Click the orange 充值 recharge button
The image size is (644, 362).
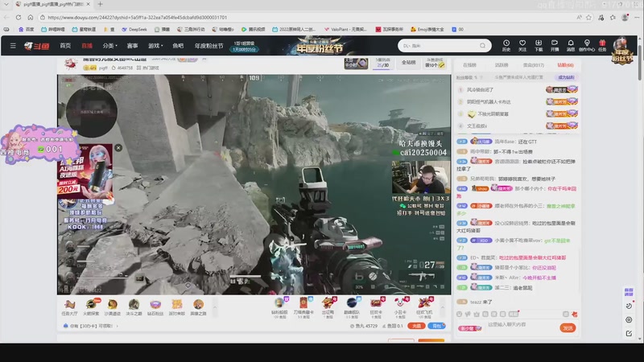(x=416, y=326)
